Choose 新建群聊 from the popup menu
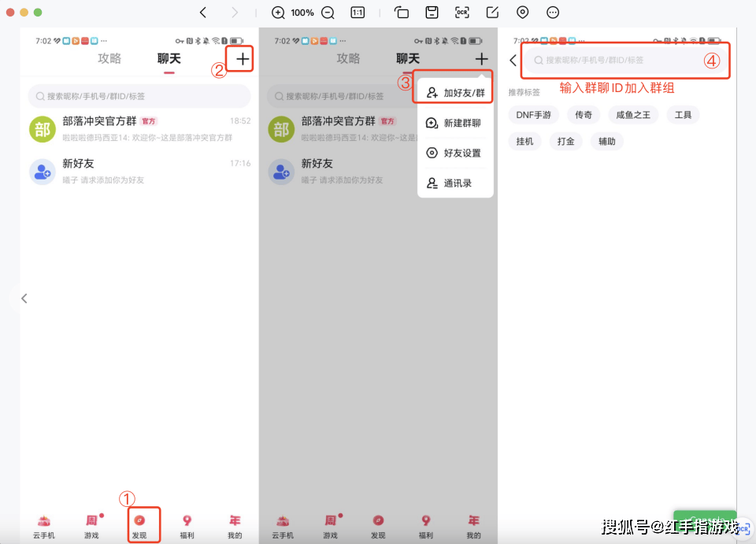Screen dimensions: 756x544 (x=456, y=123)
